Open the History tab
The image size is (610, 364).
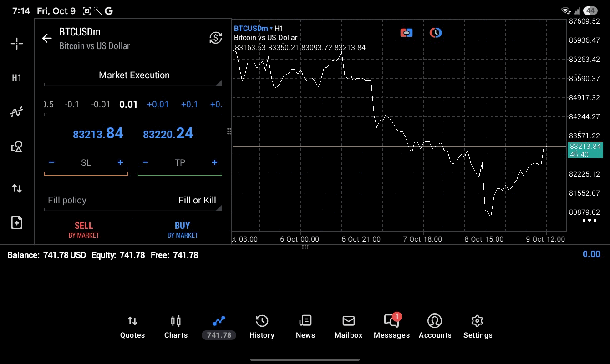point(262,327)
